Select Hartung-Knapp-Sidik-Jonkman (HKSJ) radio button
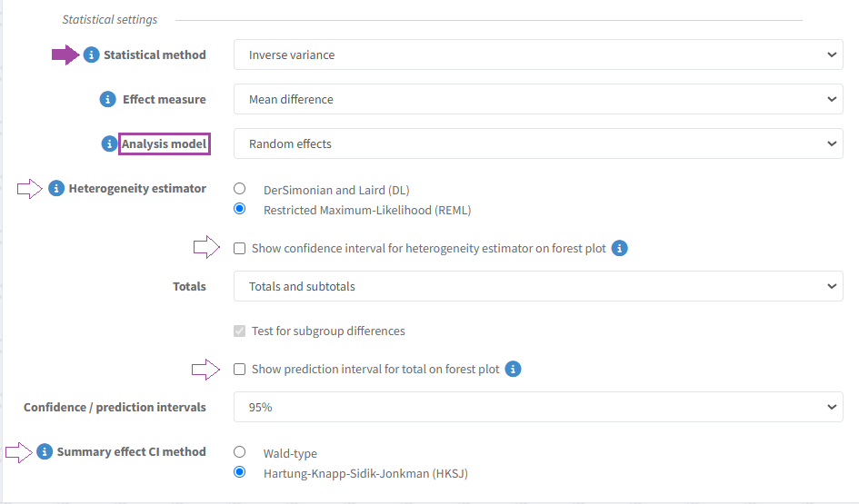 pyautogui.click(x=240, y=472)
